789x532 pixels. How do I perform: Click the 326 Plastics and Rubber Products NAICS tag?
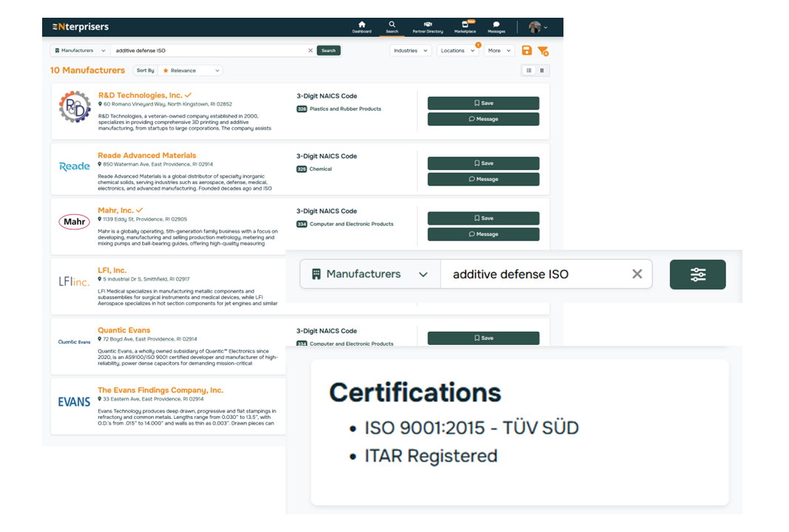339,109
